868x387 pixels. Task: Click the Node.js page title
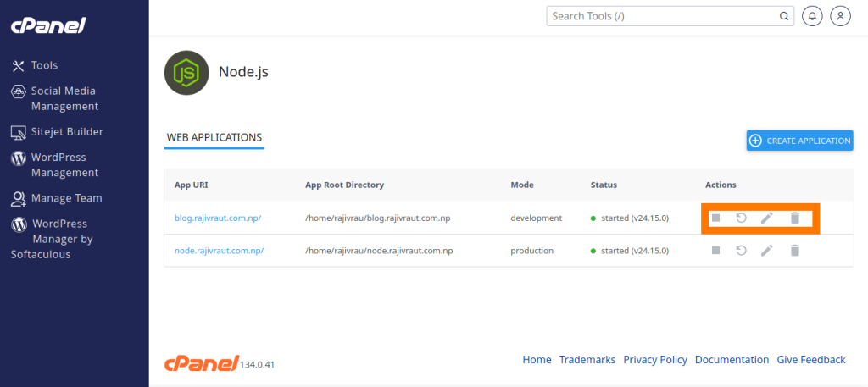(243, 72)
